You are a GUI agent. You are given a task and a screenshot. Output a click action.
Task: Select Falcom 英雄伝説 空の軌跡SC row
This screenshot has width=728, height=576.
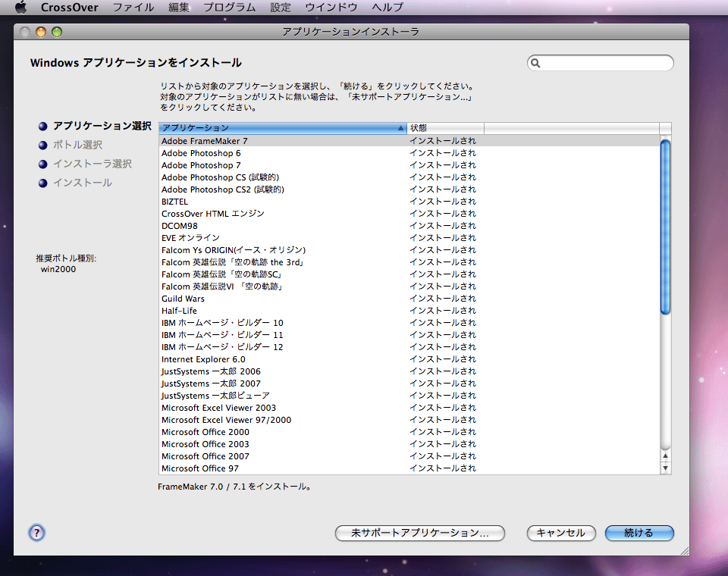click(409, 274)
